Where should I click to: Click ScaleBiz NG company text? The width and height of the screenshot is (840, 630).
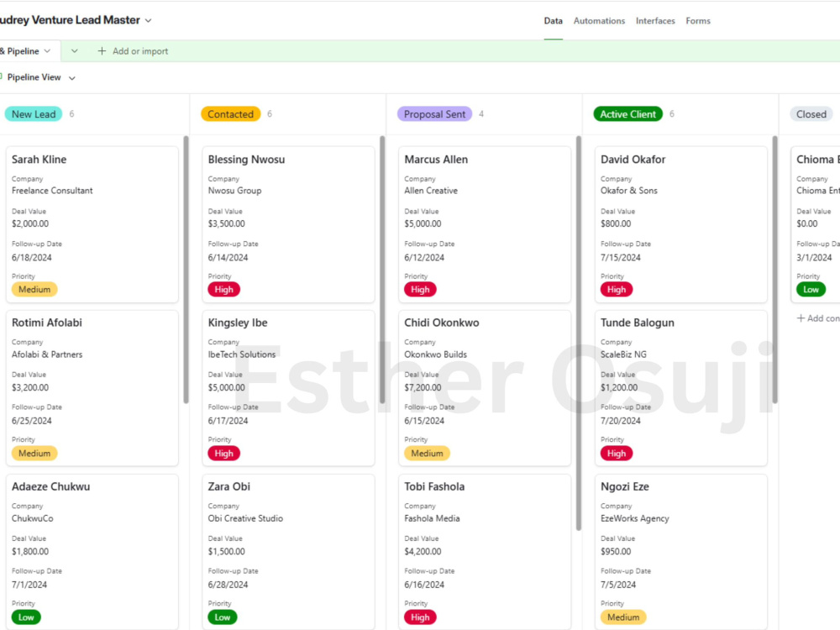tap(623, 354)
